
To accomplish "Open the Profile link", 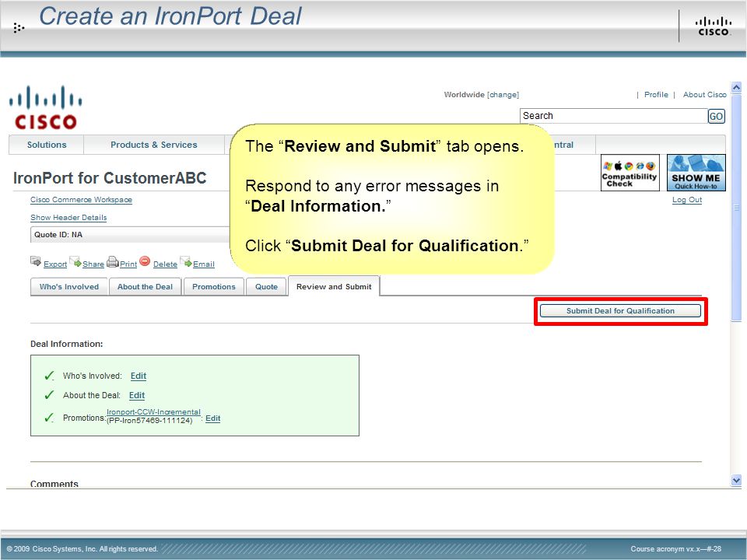I will tap(656, 94).
